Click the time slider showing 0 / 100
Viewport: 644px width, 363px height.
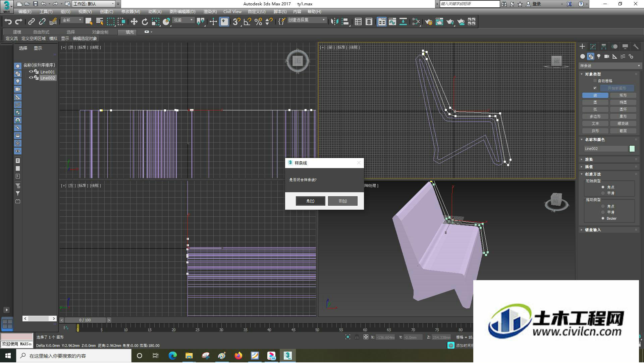tap(85, 320)
